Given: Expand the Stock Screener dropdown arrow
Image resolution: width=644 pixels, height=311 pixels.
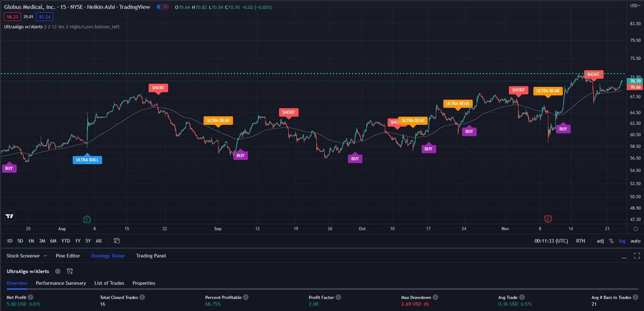Looking at the screenshot, I should (45, 256).
